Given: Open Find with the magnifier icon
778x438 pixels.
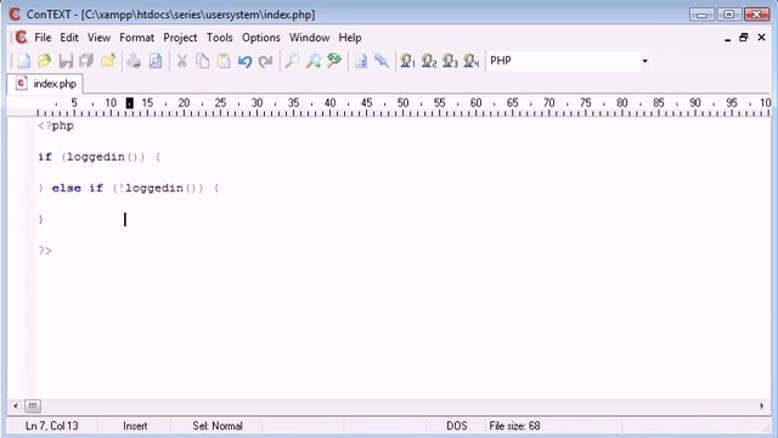Looking at the screenshot, I should click(x=292, y=61).
